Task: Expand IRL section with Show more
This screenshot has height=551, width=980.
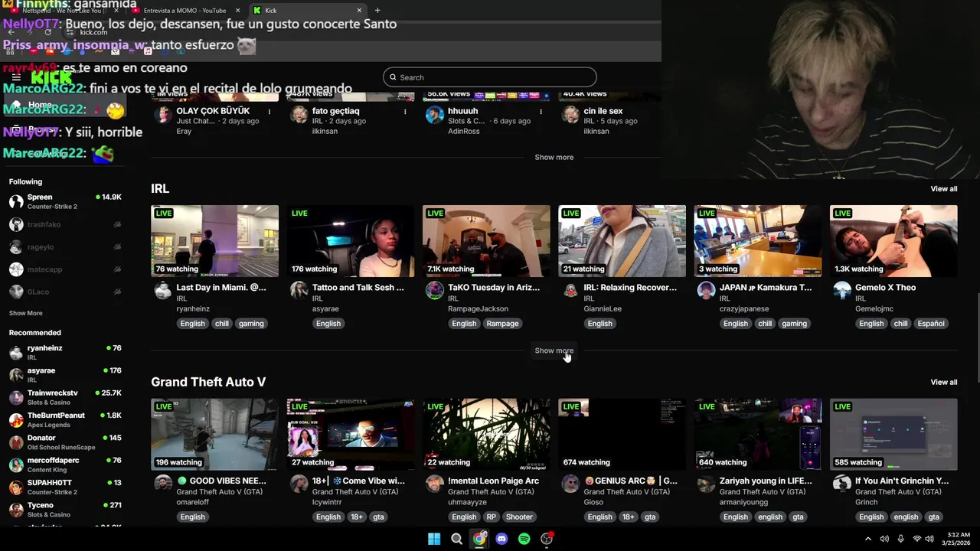Action: 554,350
